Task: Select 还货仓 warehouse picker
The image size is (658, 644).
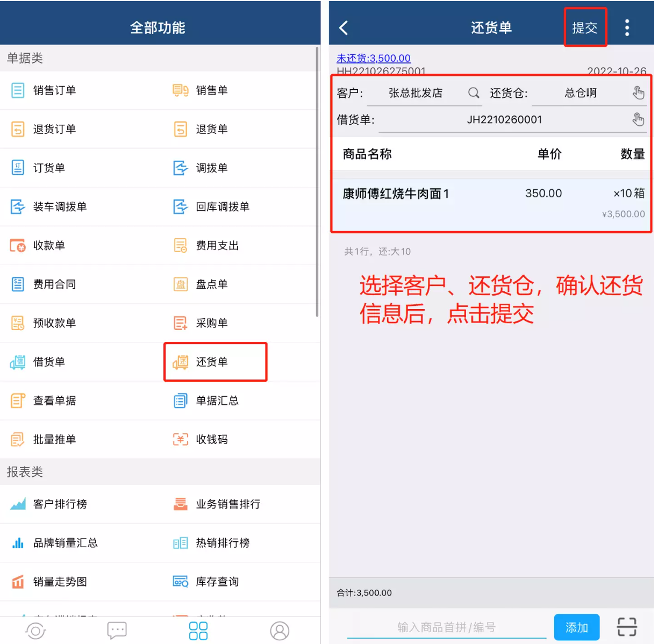Action: pyautogui.click(x=638, y=93)
